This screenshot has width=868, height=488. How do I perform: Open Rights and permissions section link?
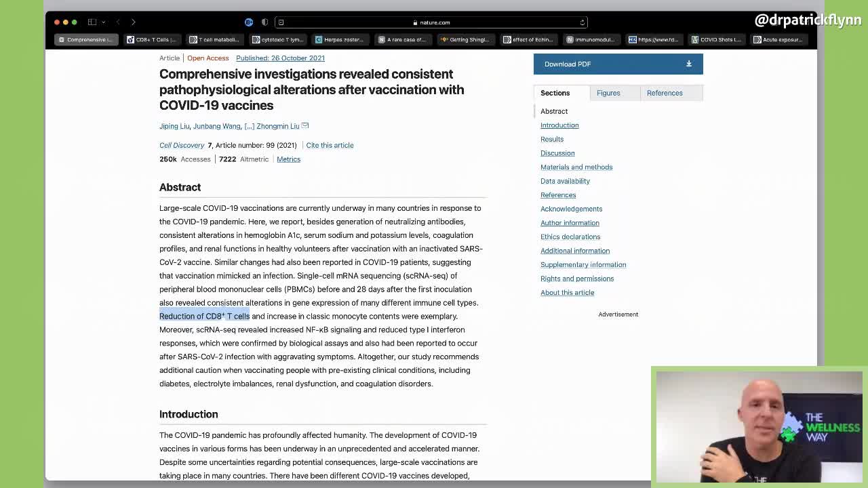click(x=577, y=279)
